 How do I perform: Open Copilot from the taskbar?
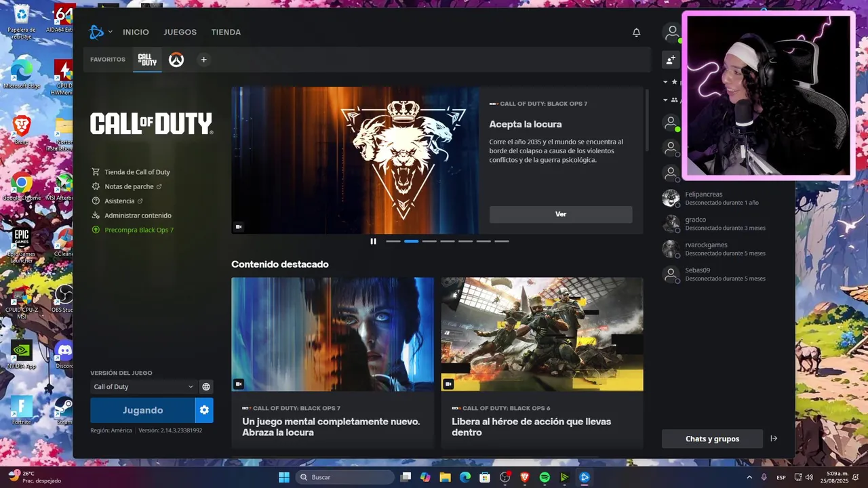(425, 477)
